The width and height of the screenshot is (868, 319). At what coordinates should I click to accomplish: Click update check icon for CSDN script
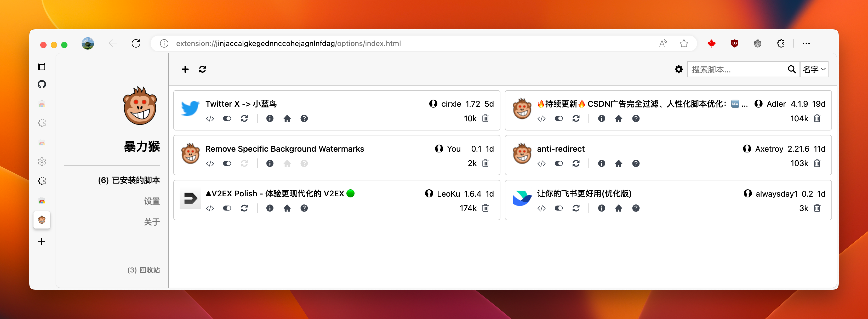click(x=576, y=118)
